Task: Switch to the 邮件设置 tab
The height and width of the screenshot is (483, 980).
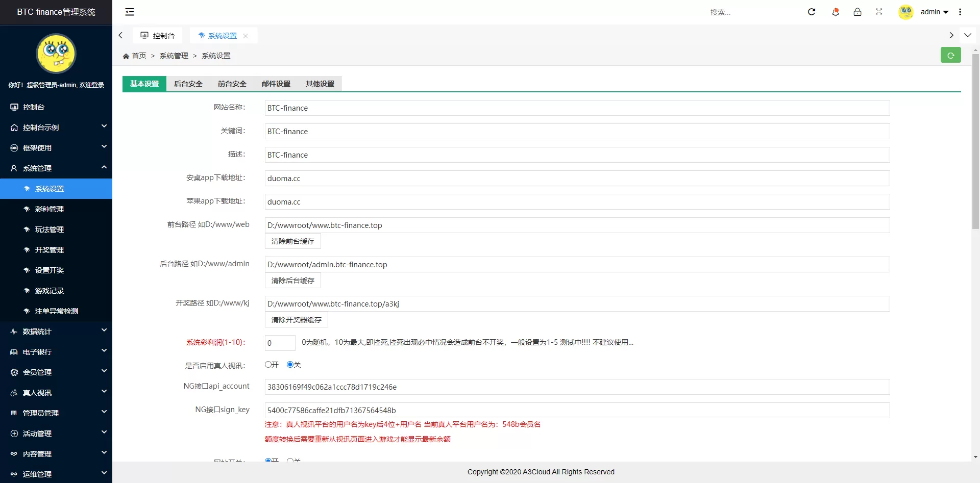Action: [x=276, y=84]
